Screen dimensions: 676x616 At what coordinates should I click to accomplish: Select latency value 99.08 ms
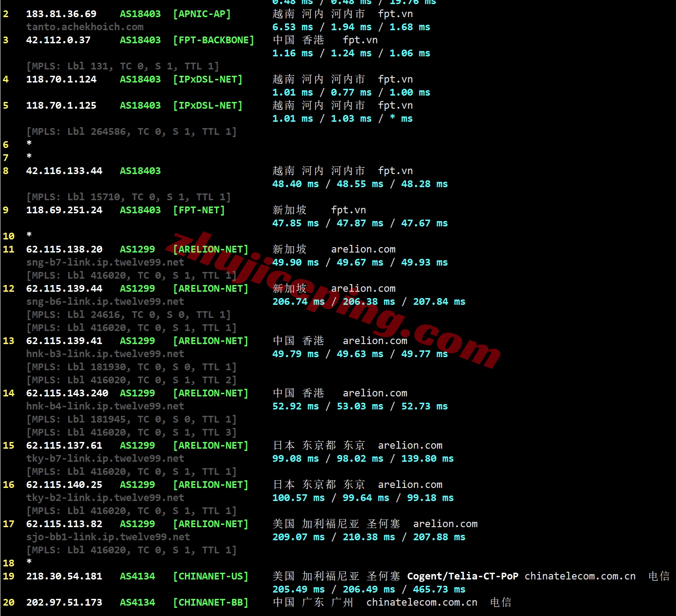(x=295, y=459)
